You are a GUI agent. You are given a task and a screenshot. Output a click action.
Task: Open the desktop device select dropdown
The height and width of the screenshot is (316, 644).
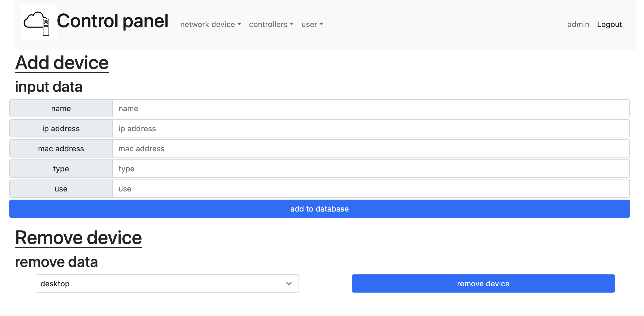pyautogui.click(x=167, y=283)
